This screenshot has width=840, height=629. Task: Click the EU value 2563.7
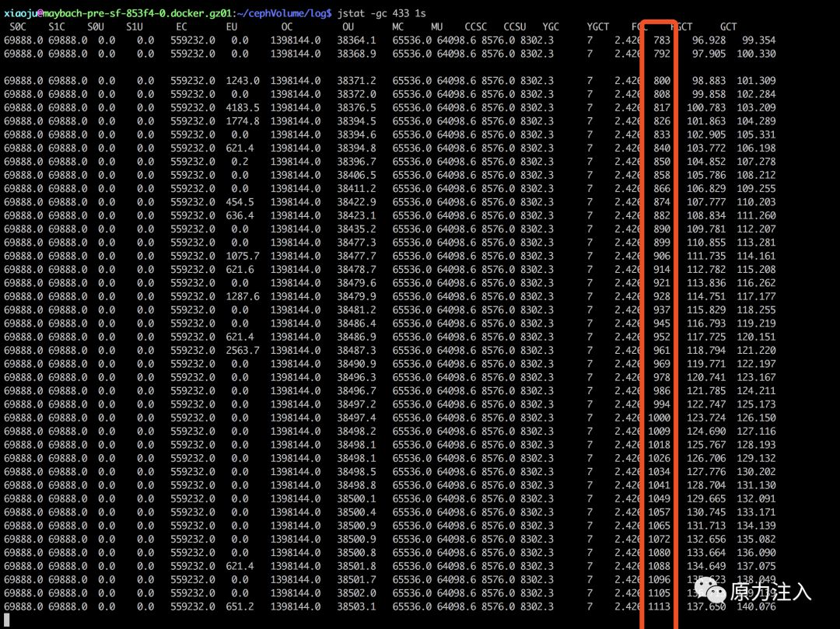[242, 350]
